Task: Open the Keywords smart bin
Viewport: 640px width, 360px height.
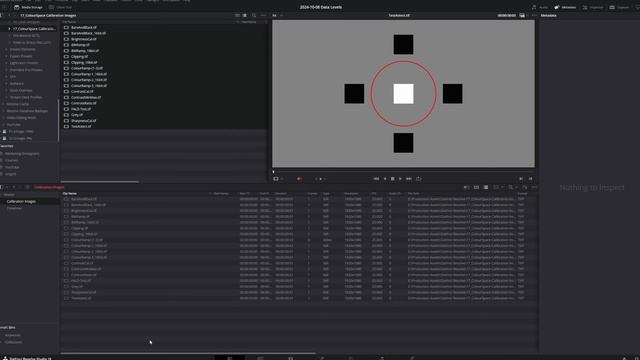Action: [13, 336]
